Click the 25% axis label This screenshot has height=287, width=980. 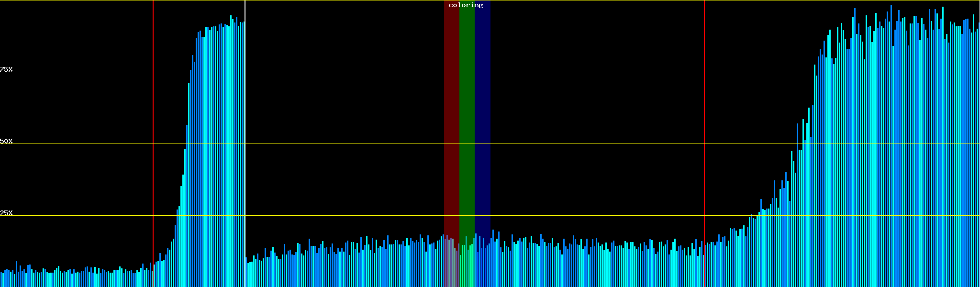point(6,213)
